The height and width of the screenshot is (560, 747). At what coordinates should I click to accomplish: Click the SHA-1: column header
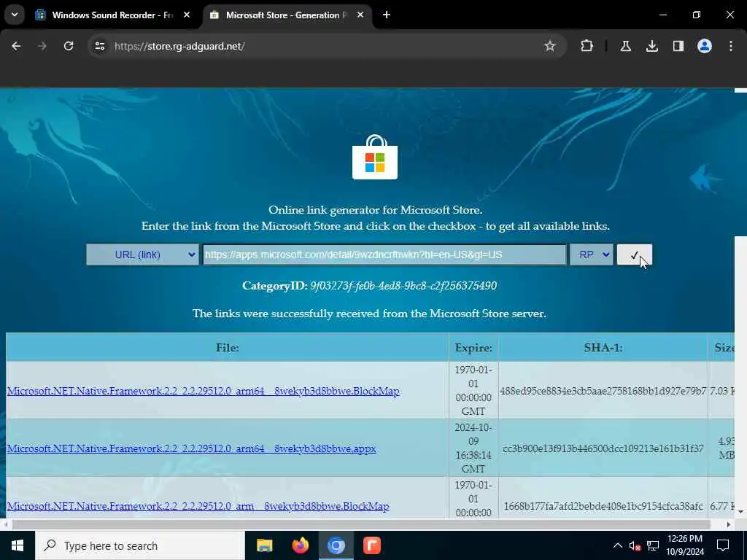[603, 348]
